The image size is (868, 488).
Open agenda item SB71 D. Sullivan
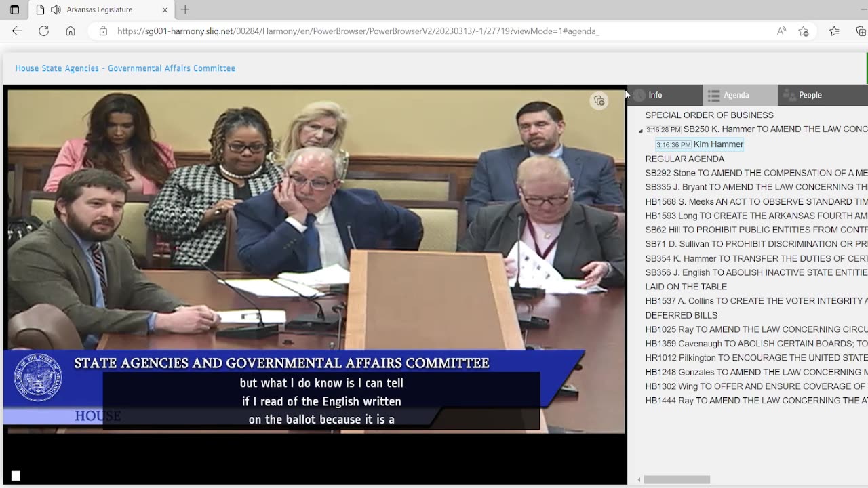tap(756, 244)
